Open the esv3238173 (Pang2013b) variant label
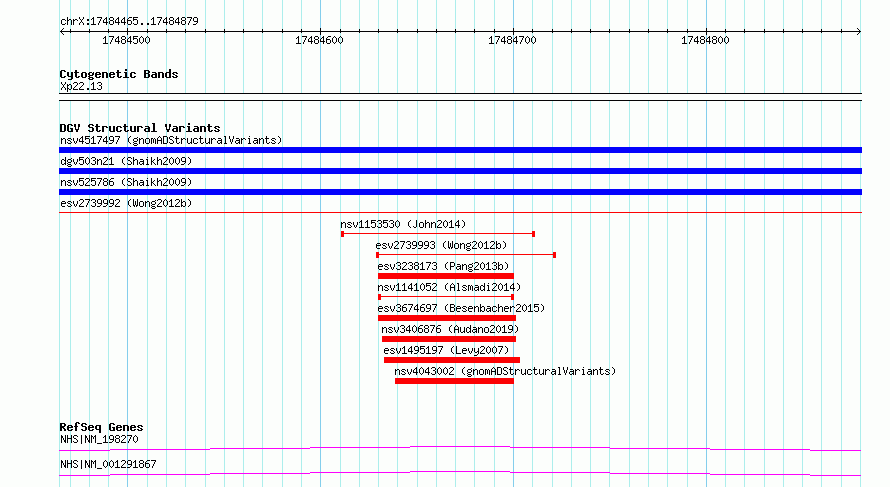This screenshot has width=890, height=487. (443, 266)
